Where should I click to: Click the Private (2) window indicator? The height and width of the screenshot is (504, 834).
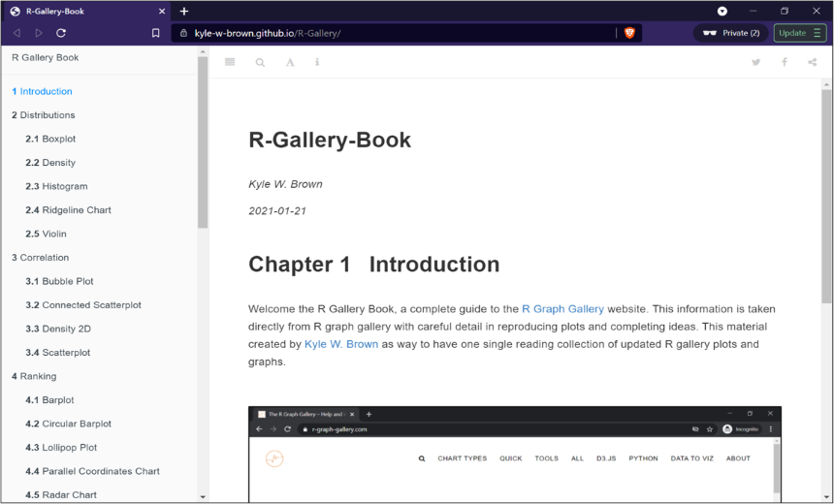point(731,33)
